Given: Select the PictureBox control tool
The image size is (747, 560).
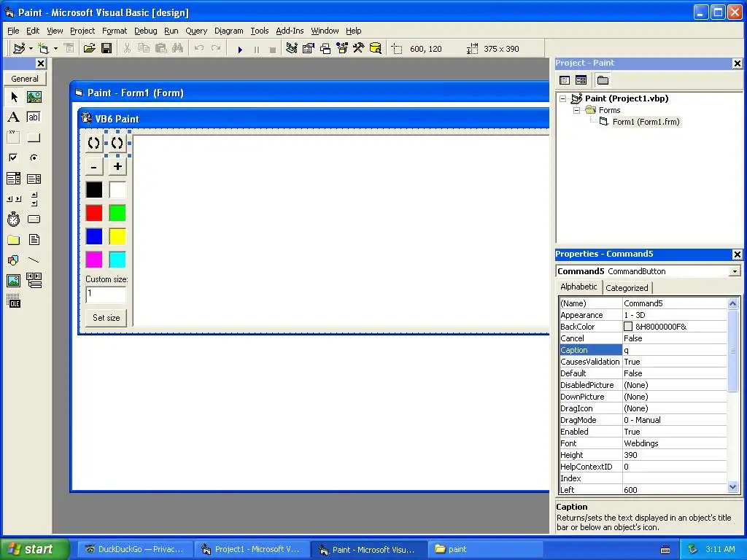Looking at the screenshot, I should 34,97.
